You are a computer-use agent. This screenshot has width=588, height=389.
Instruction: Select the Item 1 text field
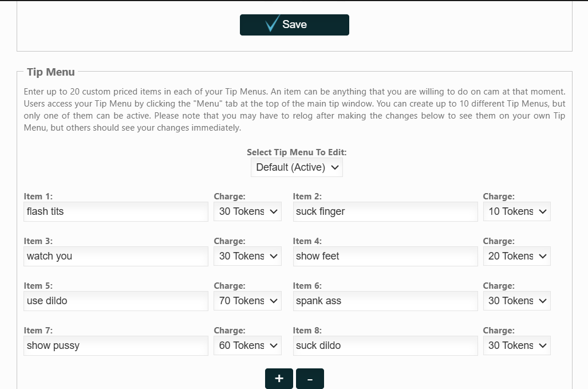tap(116, 211)
